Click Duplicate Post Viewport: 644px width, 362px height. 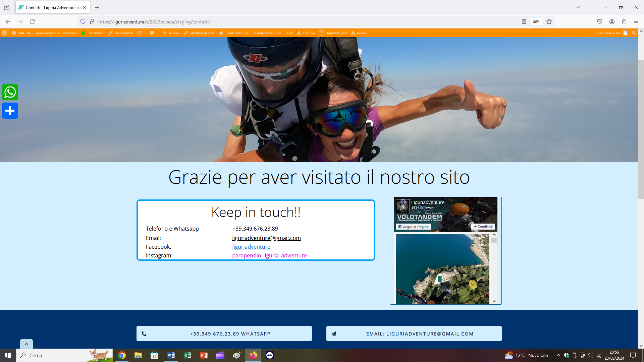[333, 33]
